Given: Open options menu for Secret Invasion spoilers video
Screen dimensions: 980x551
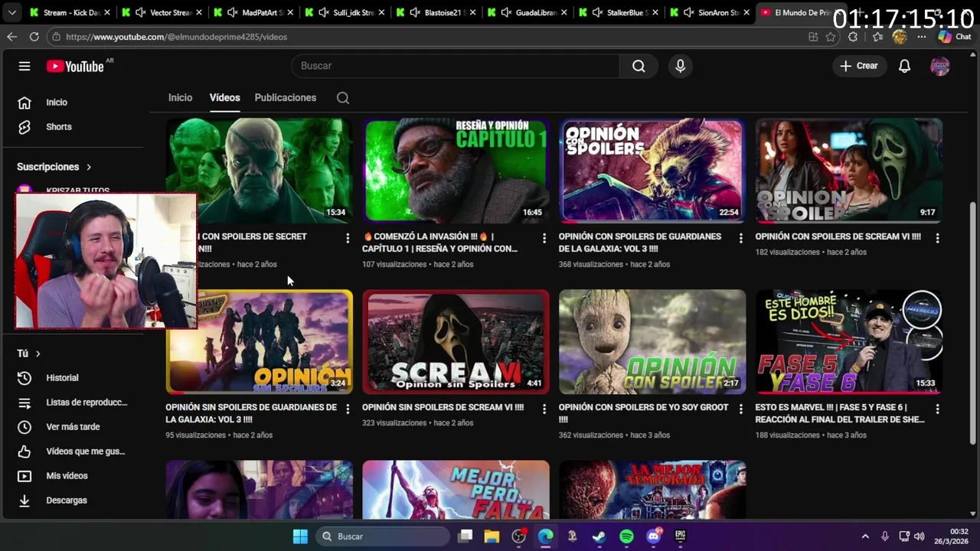Looking at the screenshot, I should pos(348,239).
